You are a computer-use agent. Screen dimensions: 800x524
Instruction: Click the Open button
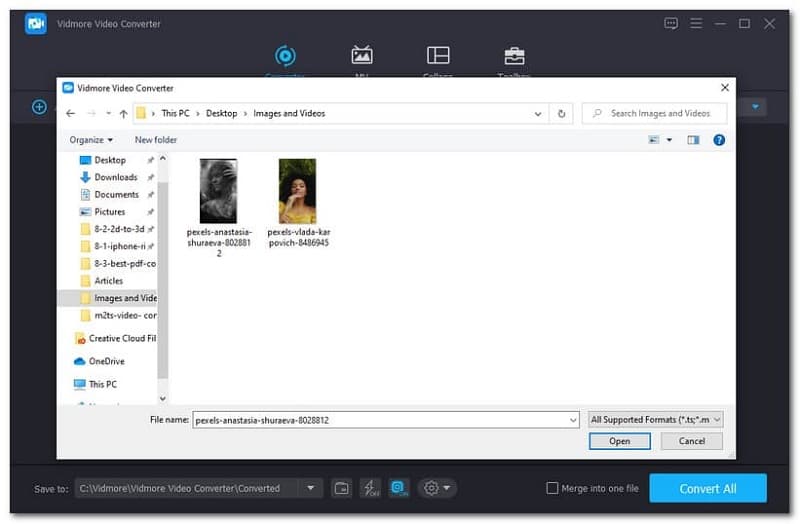pos(619,441)
